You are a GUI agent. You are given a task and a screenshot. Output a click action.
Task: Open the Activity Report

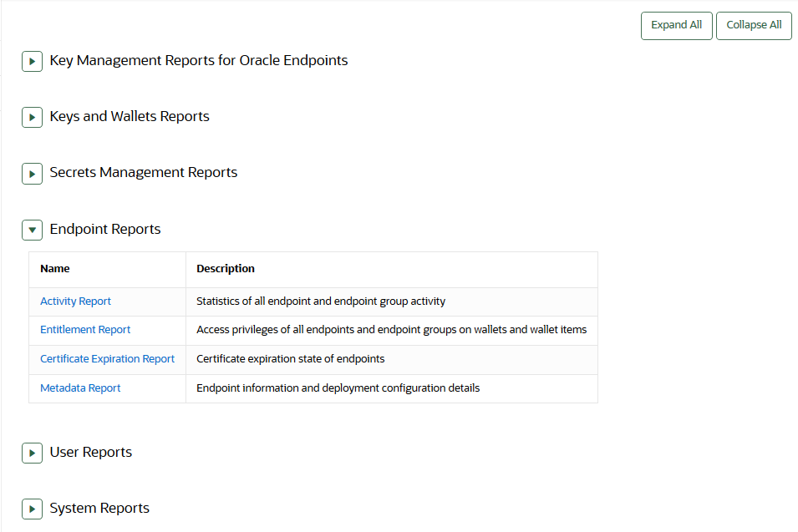75,301
